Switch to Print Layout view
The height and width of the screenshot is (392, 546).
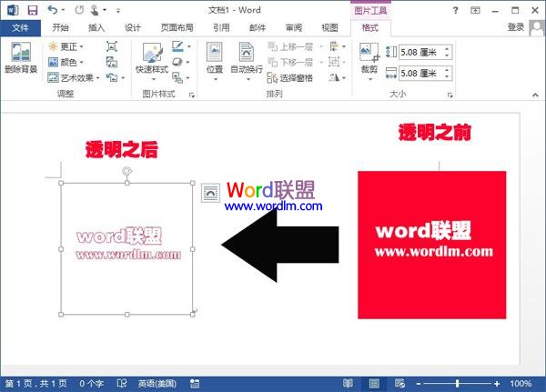coord(374,384)
